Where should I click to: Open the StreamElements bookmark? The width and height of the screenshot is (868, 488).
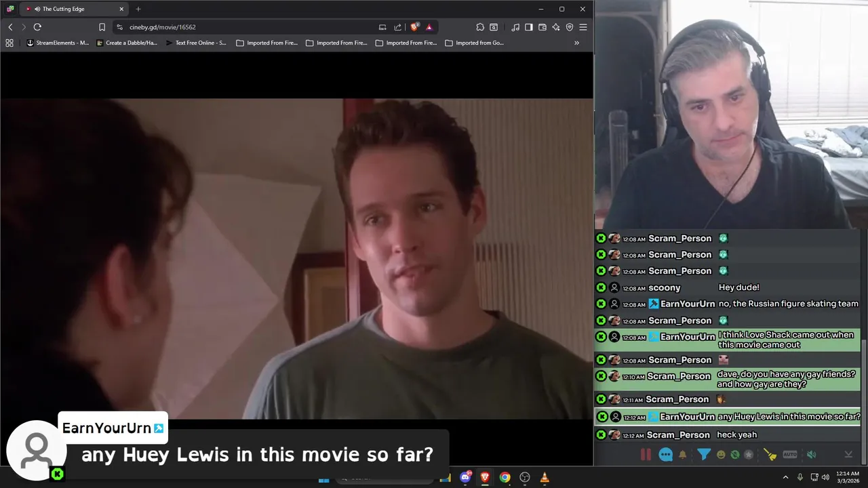point(58,43)
